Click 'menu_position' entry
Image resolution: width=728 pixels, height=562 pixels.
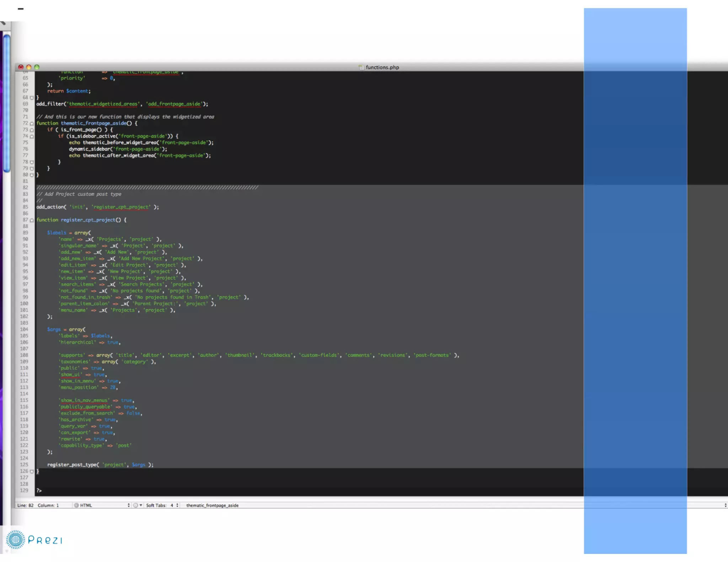coord(88,388)
